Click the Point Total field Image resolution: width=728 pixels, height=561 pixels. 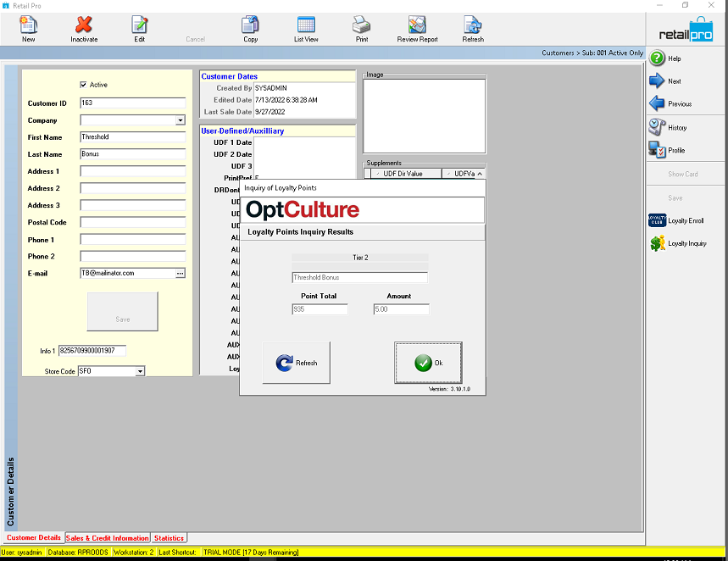click(x=320, y=309)
